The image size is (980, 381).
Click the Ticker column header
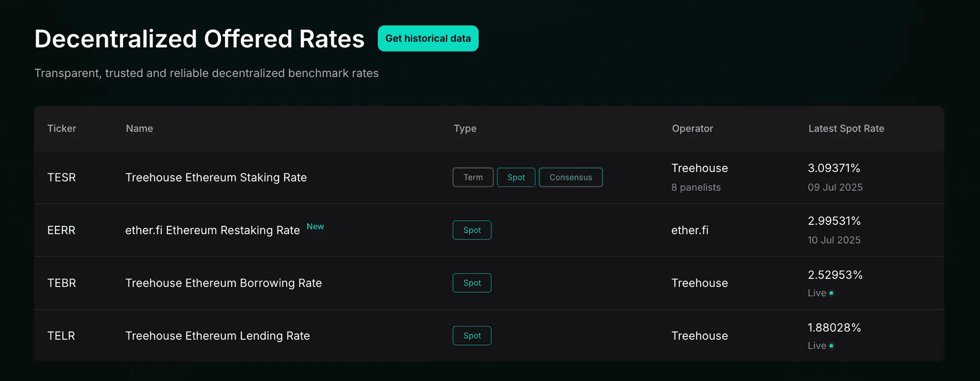pyautogui.click(x=62, y=129)
